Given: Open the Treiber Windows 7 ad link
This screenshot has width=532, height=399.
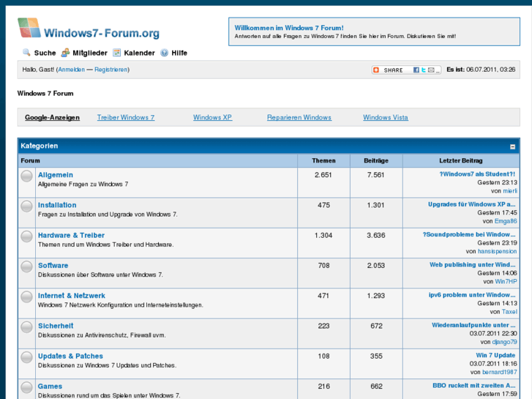Looking at the screenshot, I should point(126,117).
